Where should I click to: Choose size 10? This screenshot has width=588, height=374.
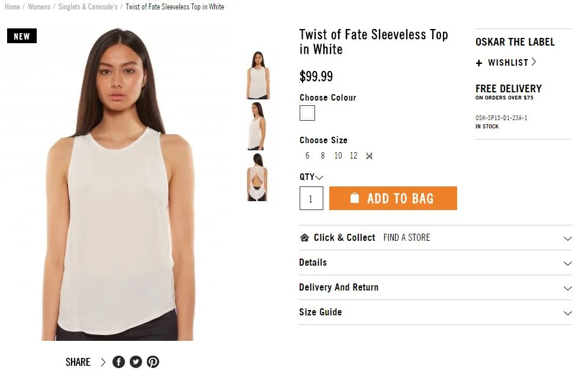pyautogui.click(x=338, y=156)
